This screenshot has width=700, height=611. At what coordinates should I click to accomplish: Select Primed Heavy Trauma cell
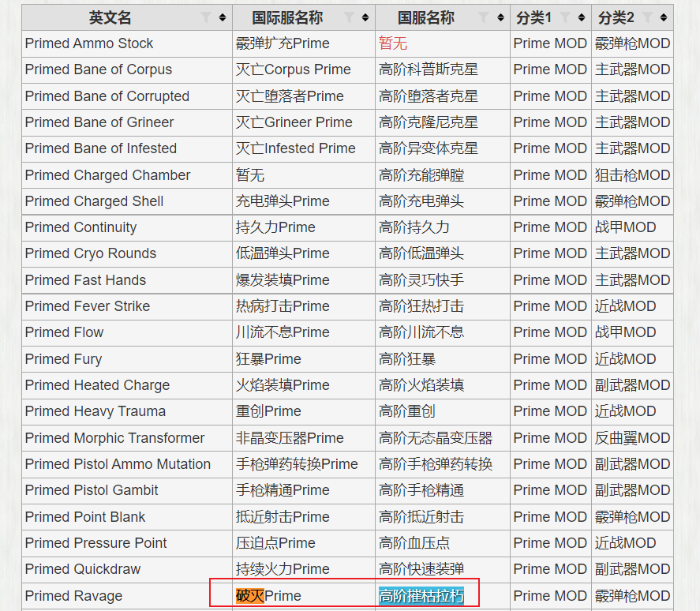point(127,411)
